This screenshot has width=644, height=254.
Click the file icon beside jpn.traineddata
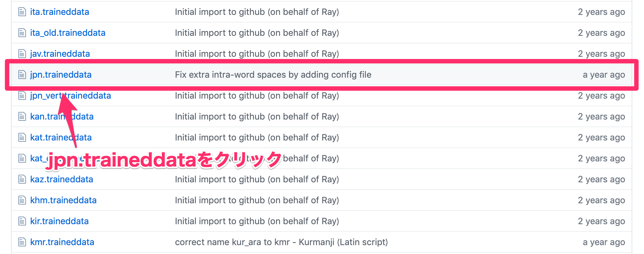pyautogui.click(x=22, y=75)
